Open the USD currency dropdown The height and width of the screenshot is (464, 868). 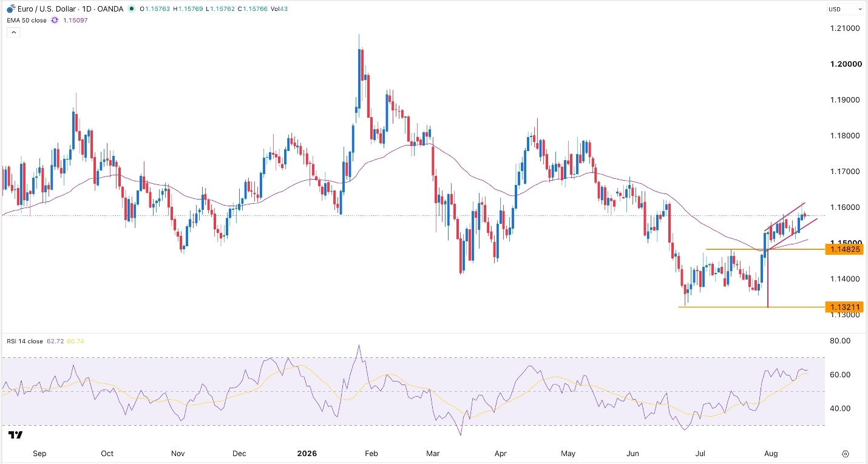(846, 9)
